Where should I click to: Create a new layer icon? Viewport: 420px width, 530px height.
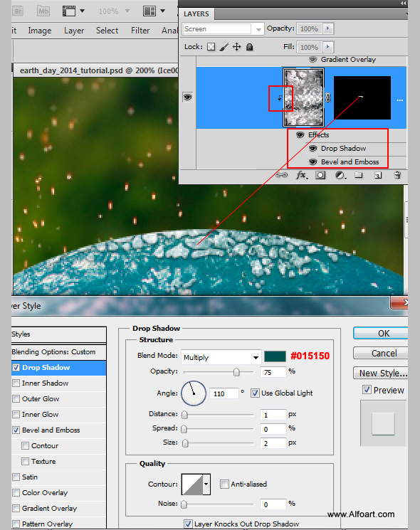[378, 175]
